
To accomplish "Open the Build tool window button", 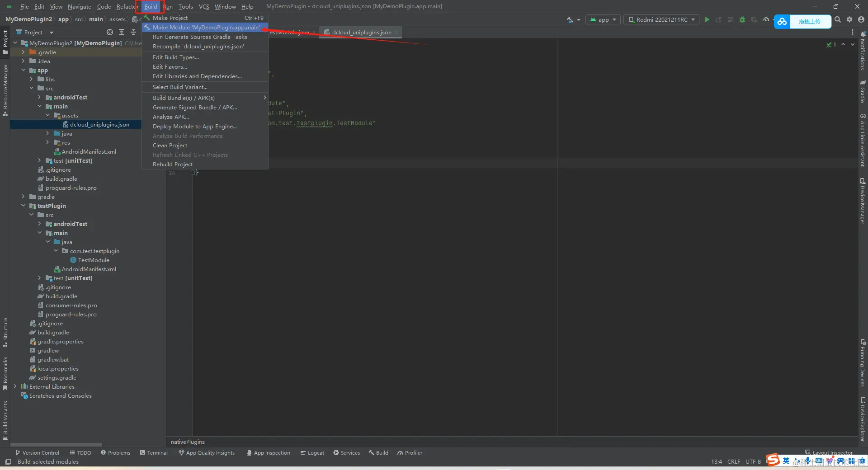I will 378,453.
